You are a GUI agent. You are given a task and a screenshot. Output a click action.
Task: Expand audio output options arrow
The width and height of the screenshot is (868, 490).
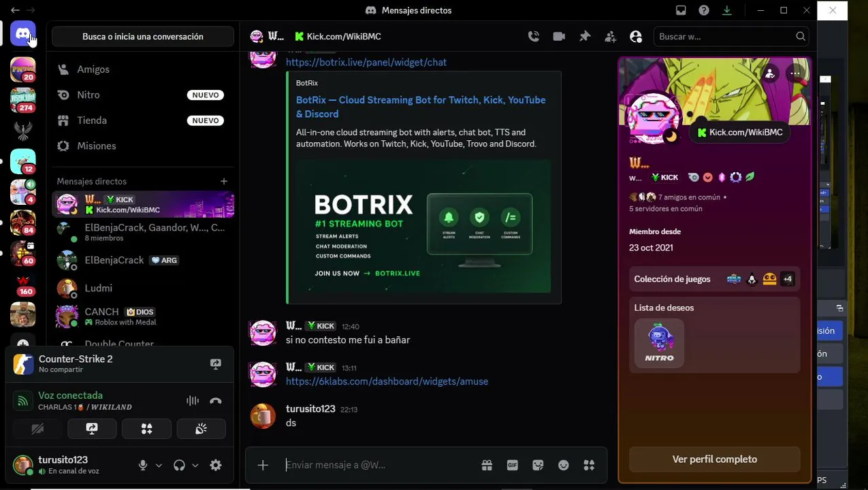pos(195,465)
